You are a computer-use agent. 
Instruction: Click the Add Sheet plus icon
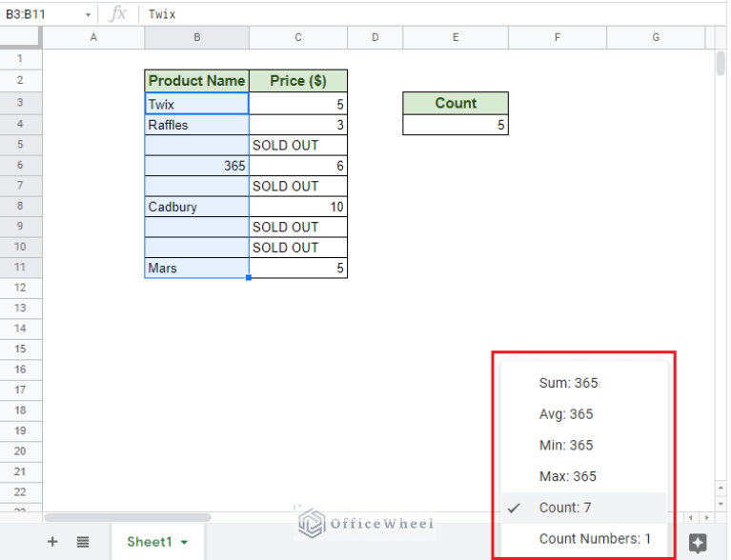(x=52, y=541)
